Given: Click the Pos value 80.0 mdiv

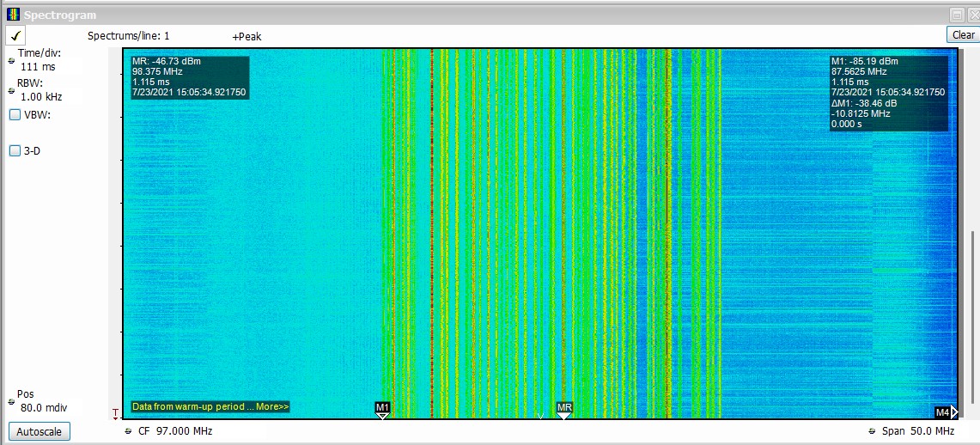Looking at the screenshot, I should click(x=44, y=408).
